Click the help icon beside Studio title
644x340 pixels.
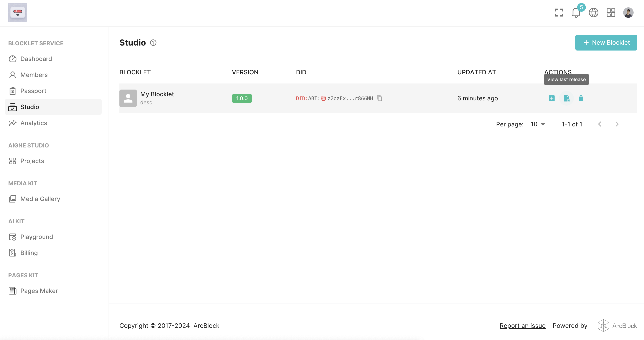coord(153,43)
